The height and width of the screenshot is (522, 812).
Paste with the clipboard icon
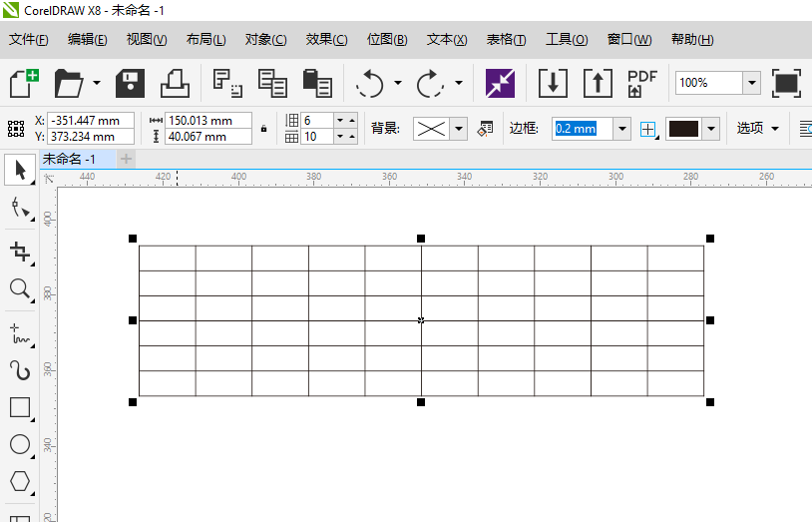coord(317,83)
